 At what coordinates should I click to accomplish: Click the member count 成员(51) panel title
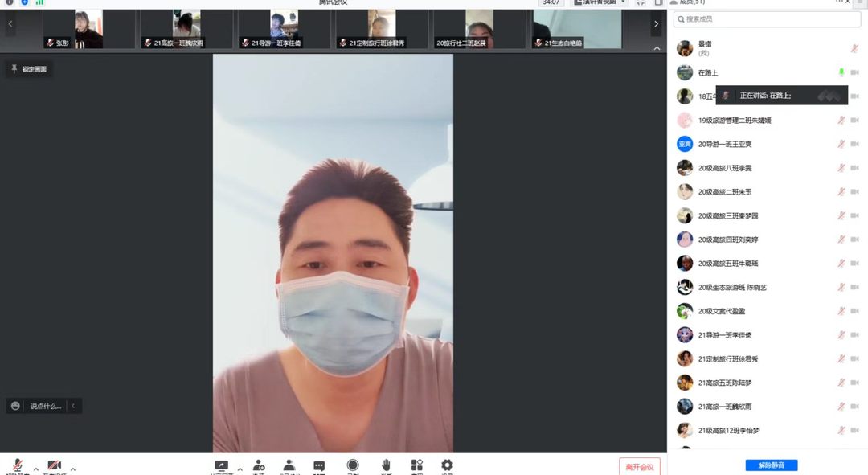tap(691, 2)
